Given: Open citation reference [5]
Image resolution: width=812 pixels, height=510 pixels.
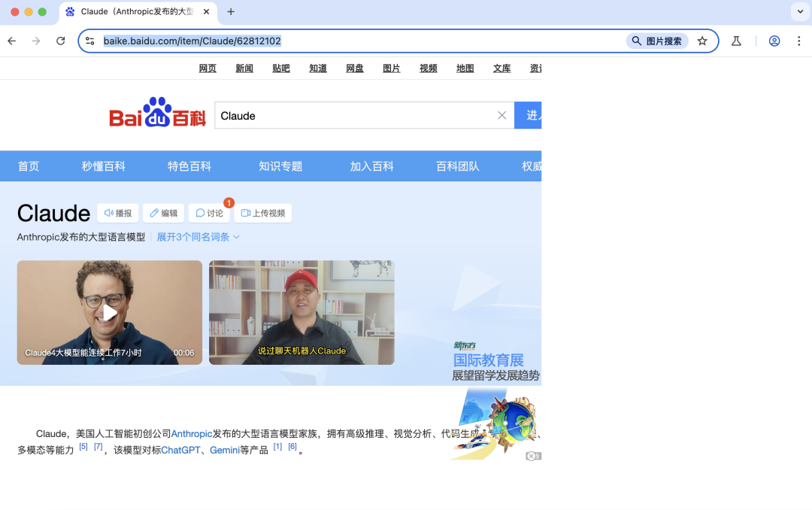Looking at the screenshot, I should click(83, 447).
